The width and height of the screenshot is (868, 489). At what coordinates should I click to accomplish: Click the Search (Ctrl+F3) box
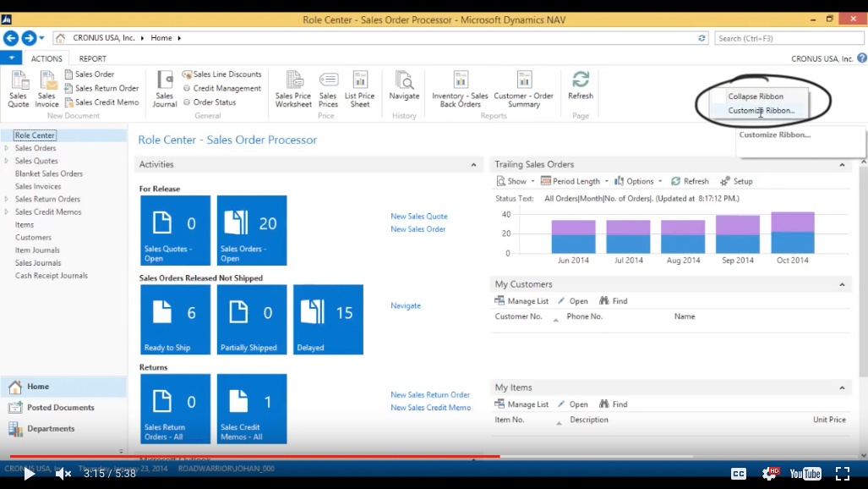point(789,38)
